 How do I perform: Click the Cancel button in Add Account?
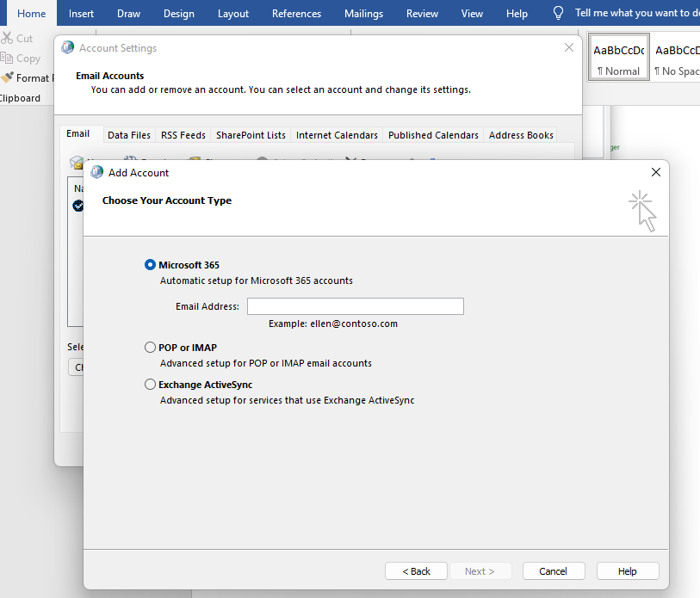[553, 571]
